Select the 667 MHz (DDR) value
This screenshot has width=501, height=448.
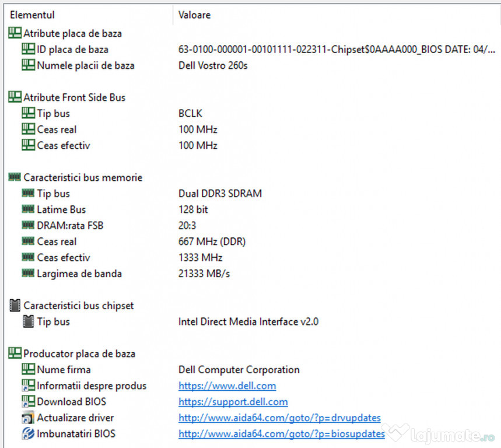[x=212, y=242]
